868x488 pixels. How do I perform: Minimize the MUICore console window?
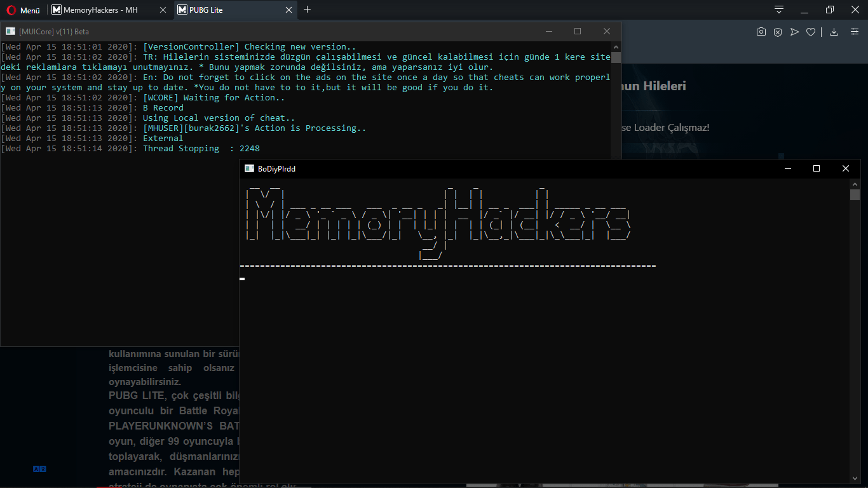pyautogui.click(x=548, y=31)
